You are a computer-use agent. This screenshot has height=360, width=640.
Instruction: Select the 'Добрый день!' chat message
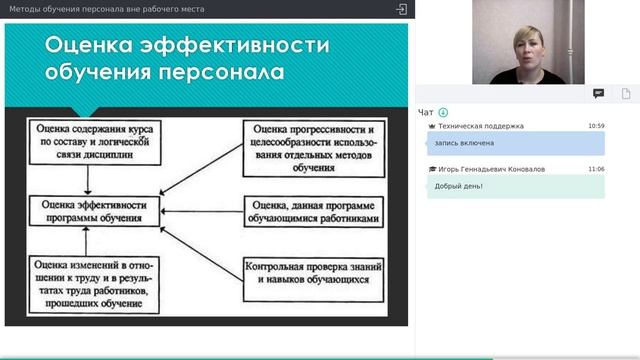point(516,187)
